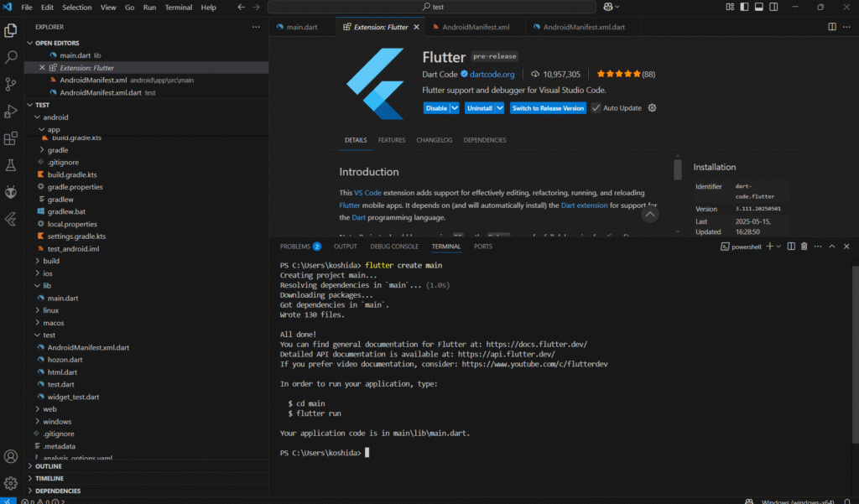The image size is (859, 504).
Task: Open the File menu
Action: [26, 7]
